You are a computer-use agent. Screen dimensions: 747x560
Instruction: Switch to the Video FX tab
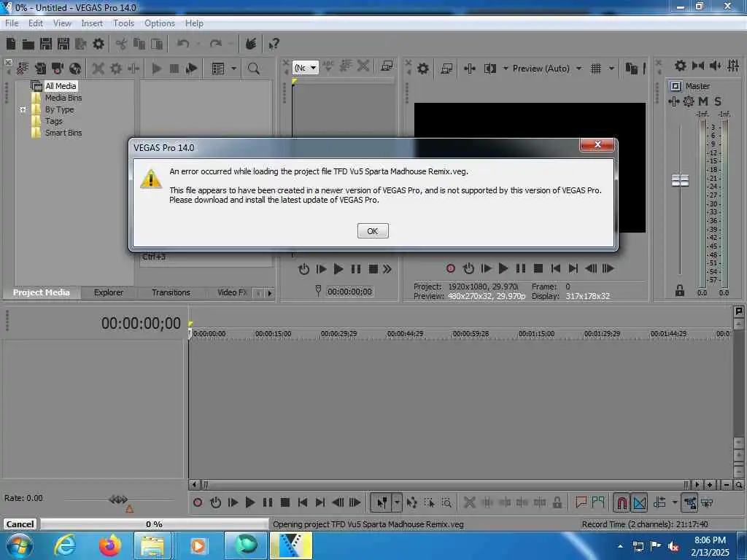coord(231,292)
